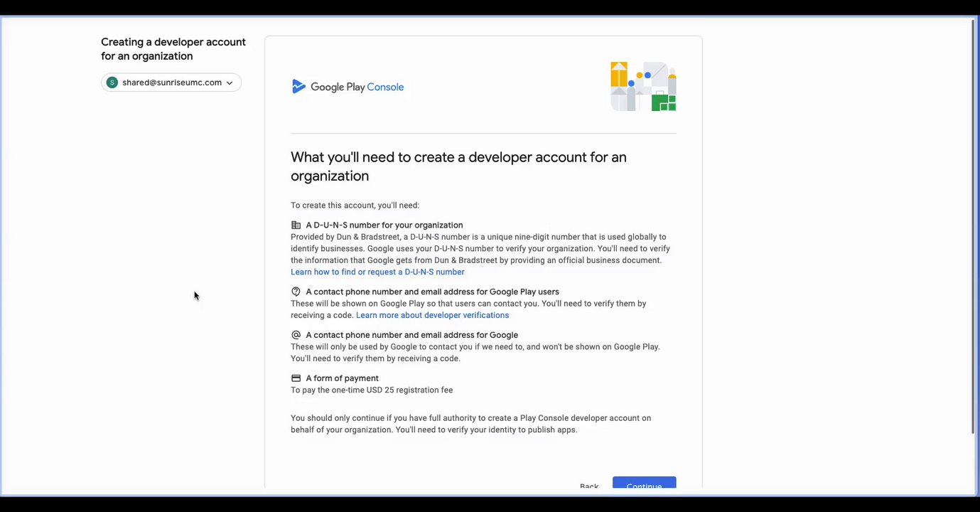Click the "Creating a developer account" sidebar title

[173, 49]
